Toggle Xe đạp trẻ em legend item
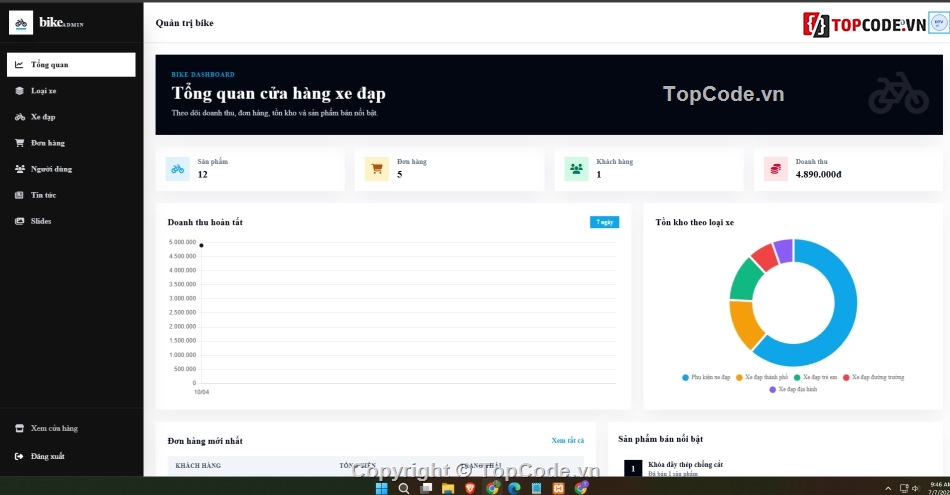The height and width of the screenshot is (495, 950). [x=815, y=377]
